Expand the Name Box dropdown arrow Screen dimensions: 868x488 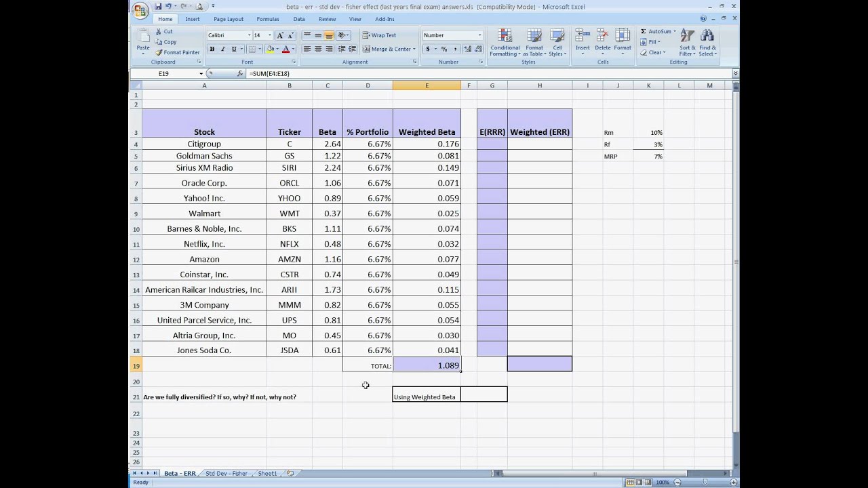coord(201,73)
